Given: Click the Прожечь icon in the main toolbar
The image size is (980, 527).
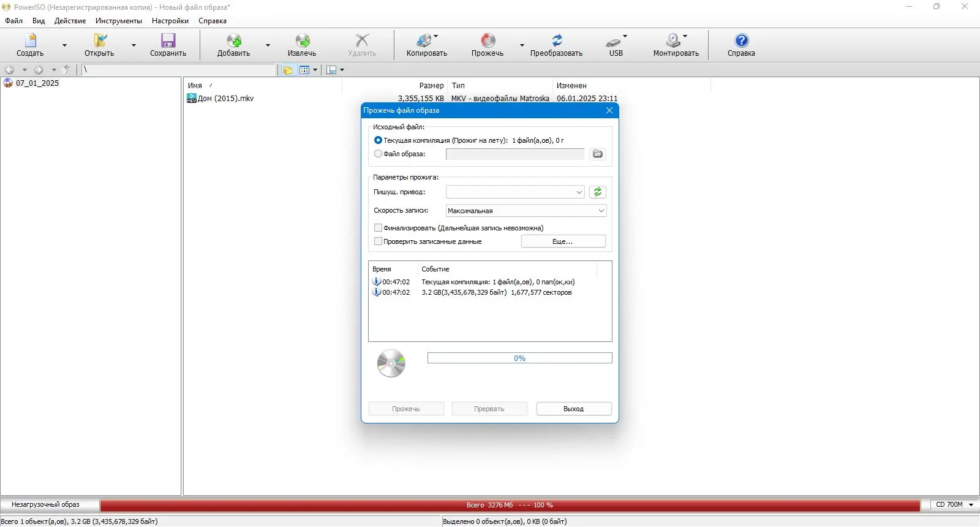Looking at the screenshot, I should point(488,40).
